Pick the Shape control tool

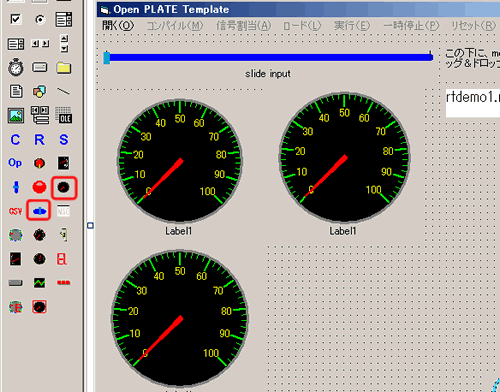(40, 91)
